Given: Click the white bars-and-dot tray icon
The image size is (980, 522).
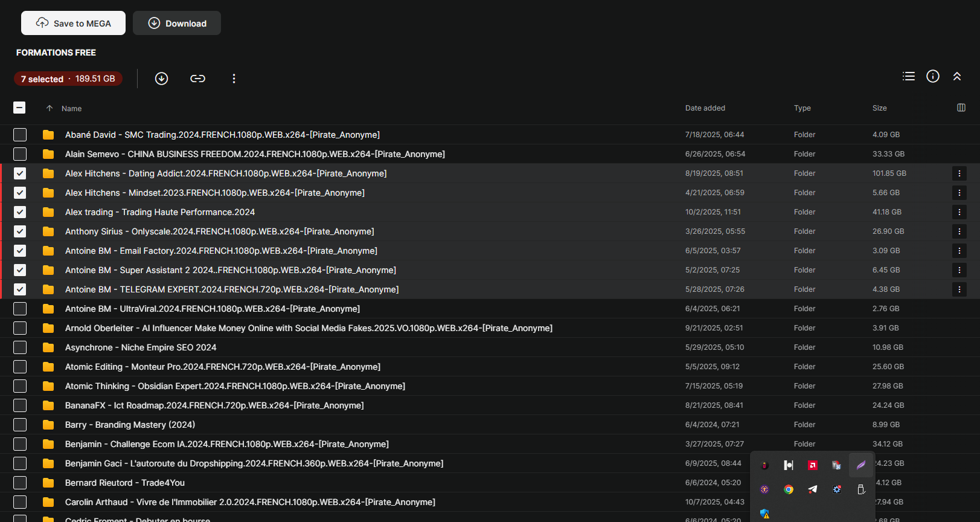Looking at the screenshot, I should pyautogui.click(x=789, y=465).
